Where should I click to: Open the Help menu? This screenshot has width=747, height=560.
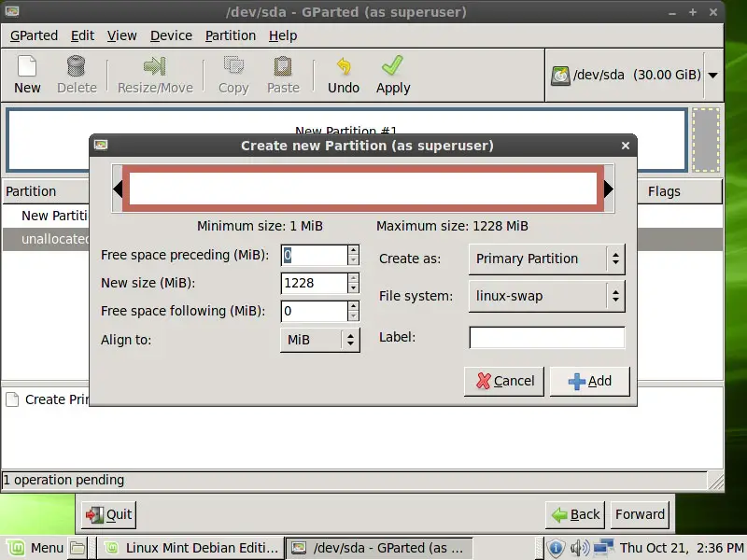click(283, 35)
